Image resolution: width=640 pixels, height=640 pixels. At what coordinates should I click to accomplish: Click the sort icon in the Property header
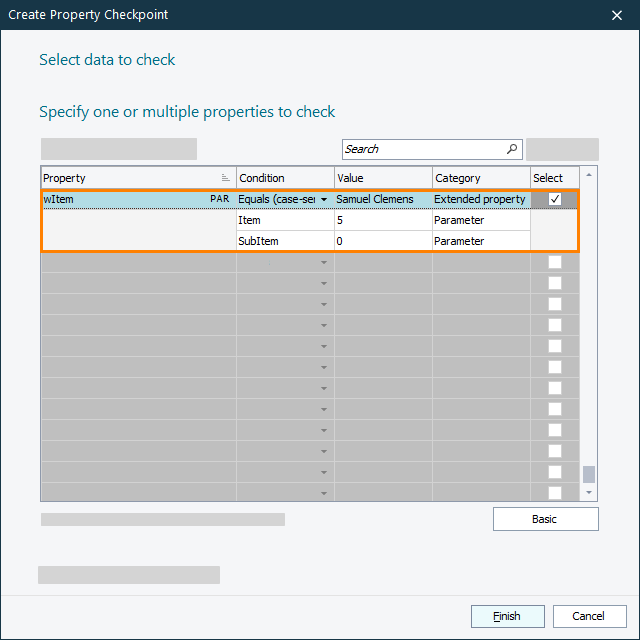(x=226, y=178)
